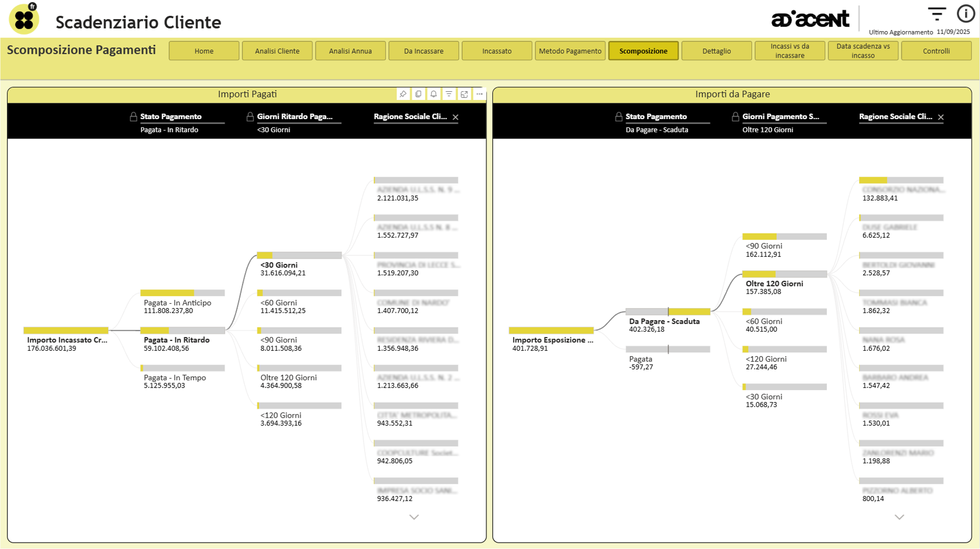Pin the Importi Pagati visual
Screen dimensions: 980x549
pyautogui.click(x=403, y=94)
